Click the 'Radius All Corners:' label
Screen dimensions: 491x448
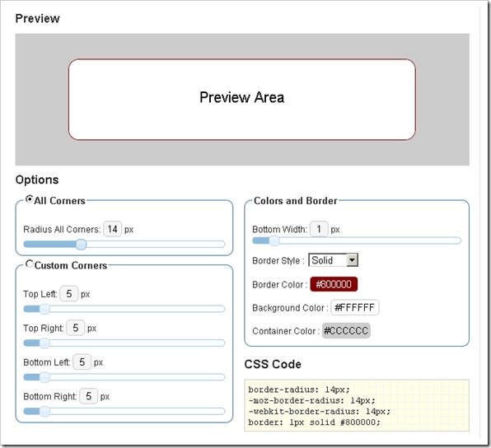point(62,230)
